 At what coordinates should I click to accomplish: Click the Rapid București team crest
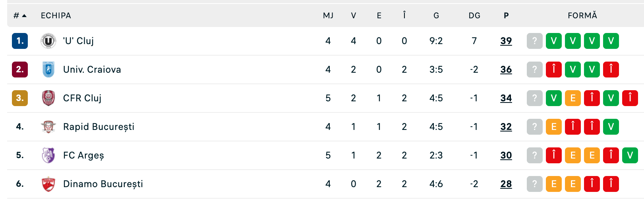48,127
